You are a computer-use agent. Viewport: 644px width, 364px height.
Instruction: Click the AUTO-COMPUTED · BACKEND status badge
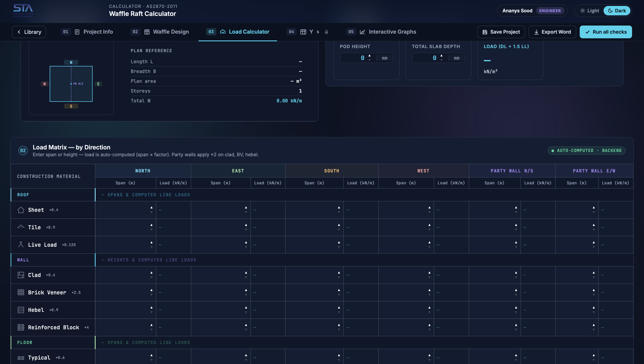(586, 150)
